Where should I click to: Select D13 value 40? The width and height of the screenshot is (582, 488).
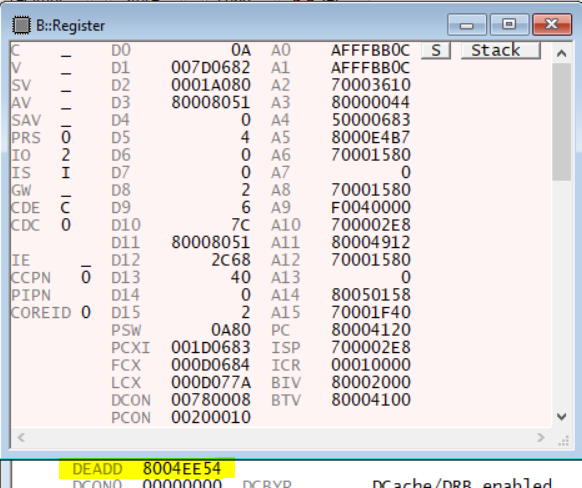click(241, 277)
